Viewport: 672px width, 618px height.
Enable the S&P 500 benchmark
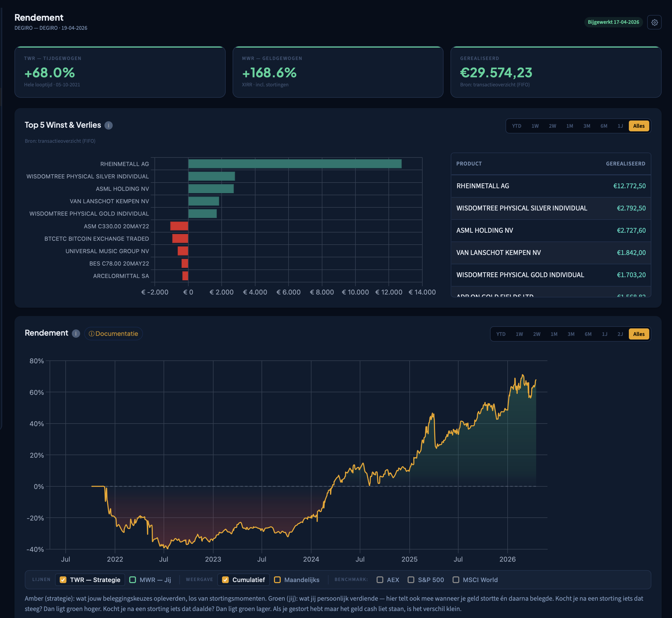click(x=411, y=579)
